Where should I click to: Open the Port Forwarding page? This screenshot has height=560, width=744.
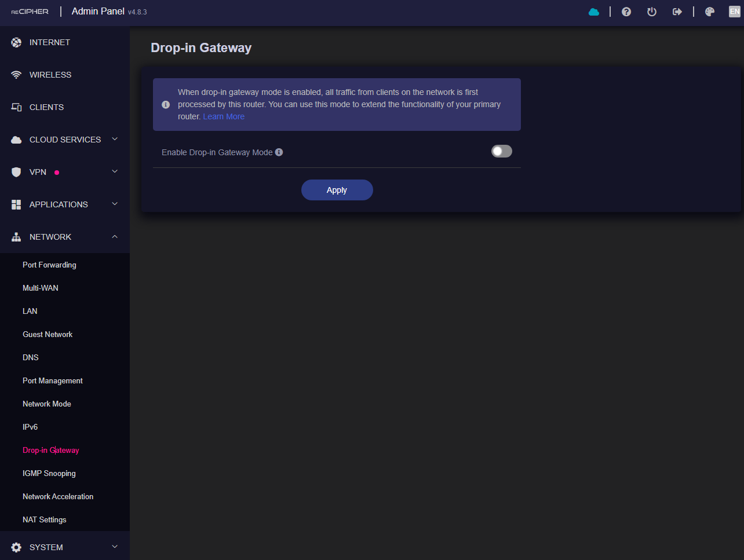(49, 265)
